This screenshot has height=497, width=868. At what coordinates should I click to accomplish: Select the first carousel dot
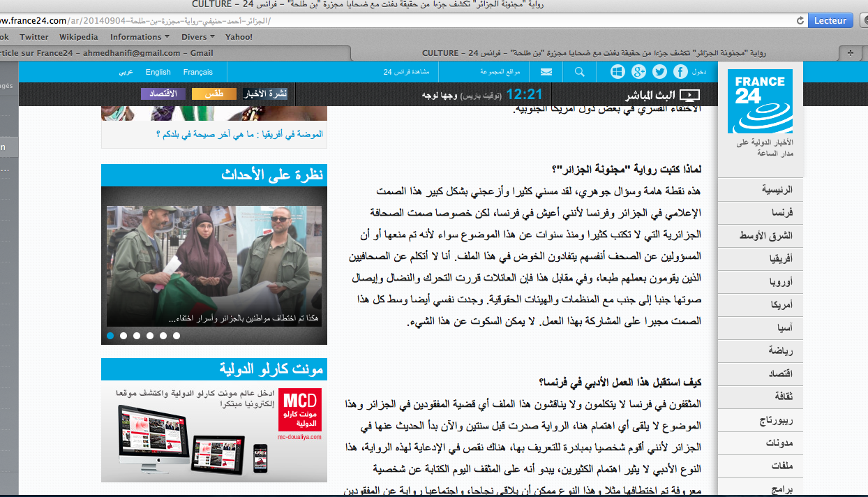tap(110, 336)
